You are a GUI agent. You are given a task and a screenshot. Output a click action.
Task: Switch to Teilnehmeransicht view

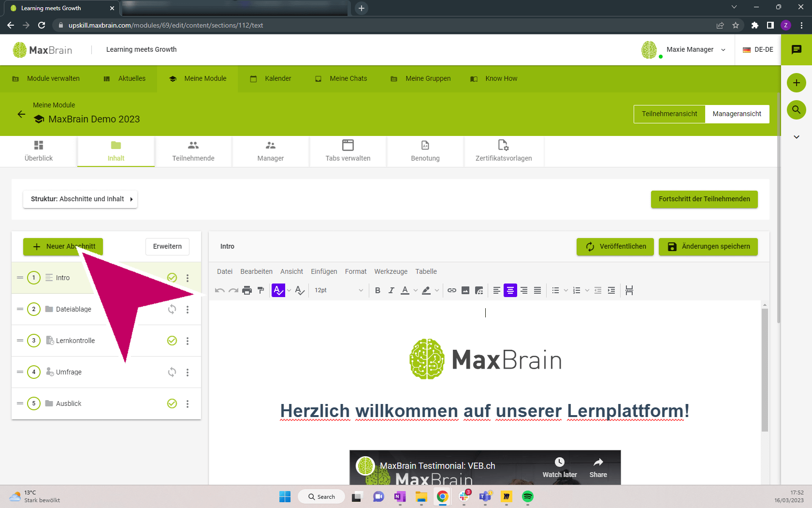[x=669, y=114]
